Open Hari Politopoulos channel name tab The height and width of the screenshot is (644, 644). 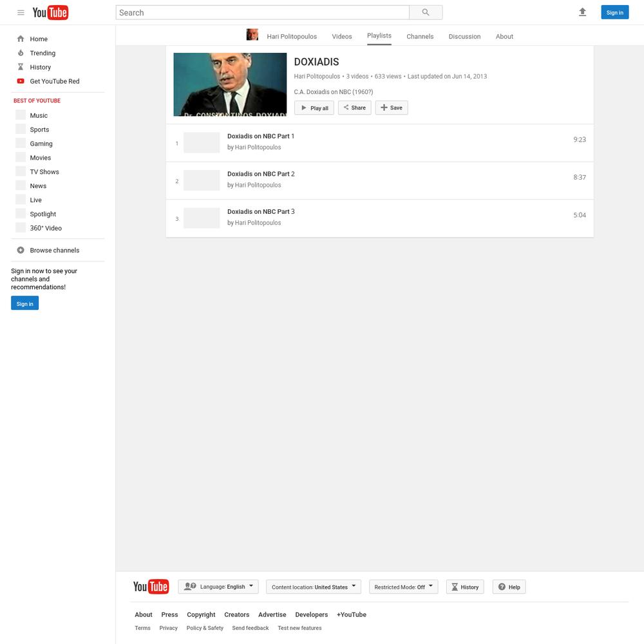pyautogui.click(x=292, y=37)
